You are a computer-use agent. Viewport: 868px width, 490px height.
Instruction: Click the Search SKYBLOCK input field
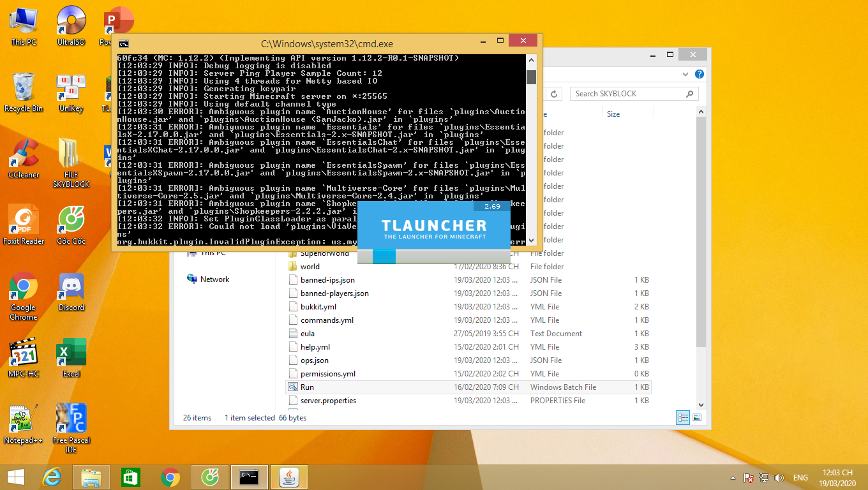[628, 94]
